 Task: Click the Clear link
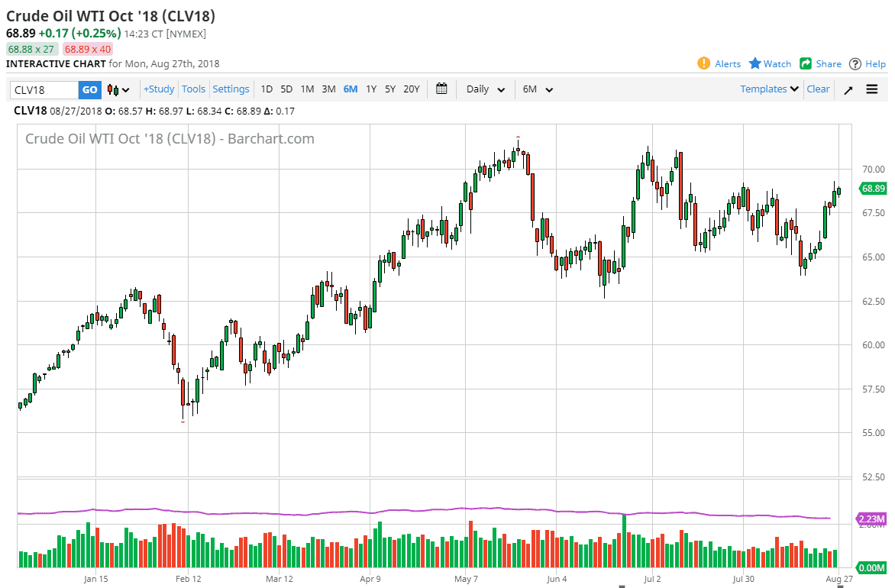818,89
